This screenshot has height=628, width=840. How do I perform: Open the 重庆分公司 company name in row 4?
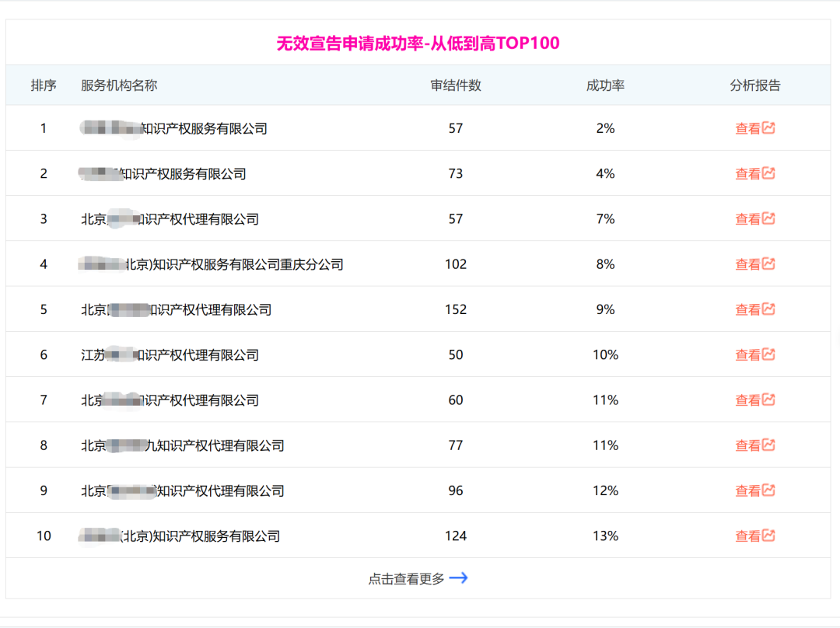pyautogui.click(x=211, y=264)
